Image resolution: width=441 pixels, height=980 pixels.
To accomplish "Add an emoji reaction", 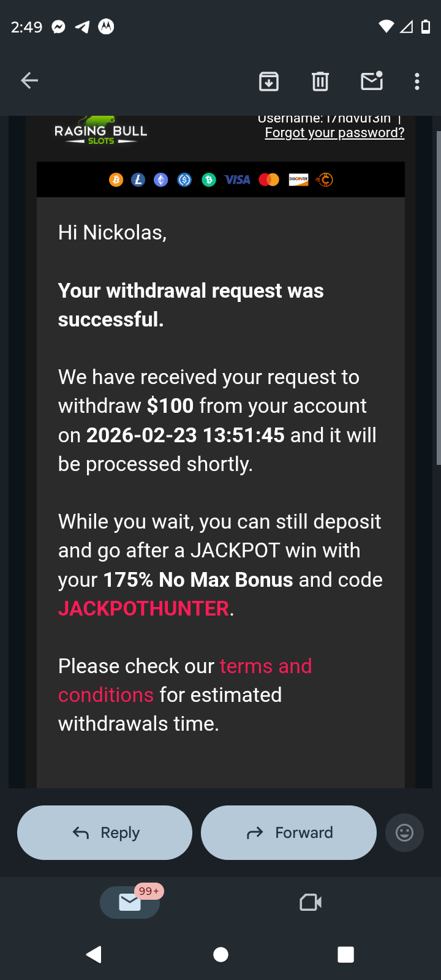I will click(404, 832).
